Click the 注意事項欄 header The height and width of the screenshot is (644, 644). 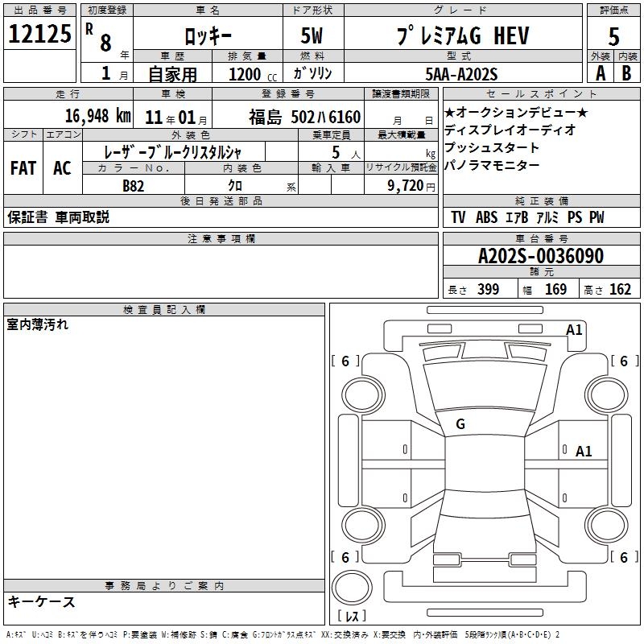pos(221,238)
